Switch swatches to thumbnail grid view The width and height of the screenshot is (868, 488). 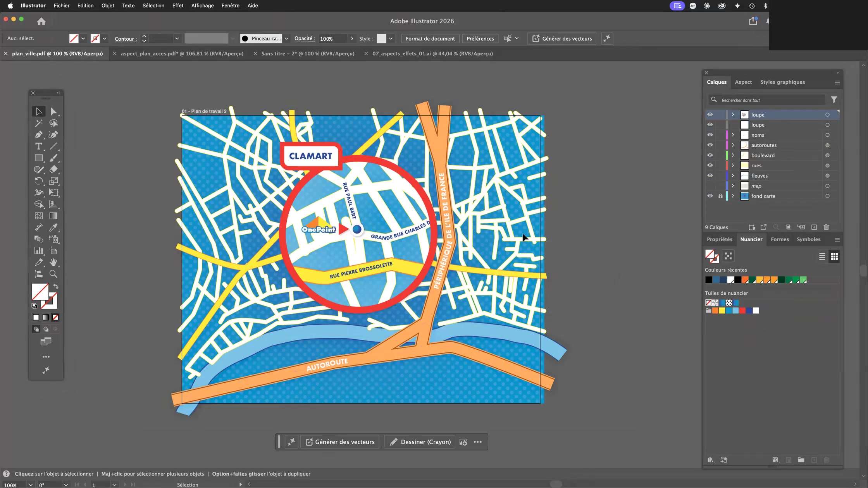(834, 256)
